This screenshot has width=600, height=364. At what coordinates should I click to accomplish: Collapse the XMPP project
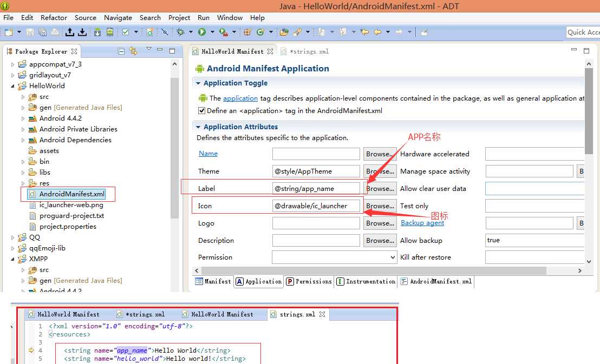click(12, 259)
